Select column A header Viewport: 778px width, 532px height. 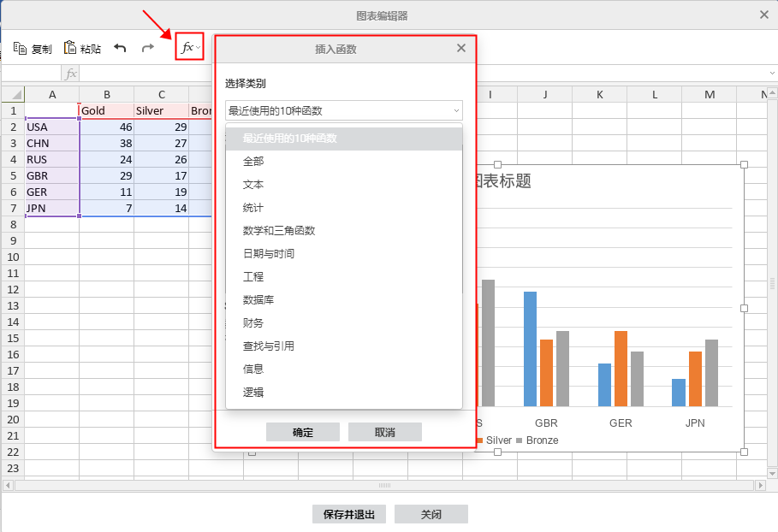point(52,94)
